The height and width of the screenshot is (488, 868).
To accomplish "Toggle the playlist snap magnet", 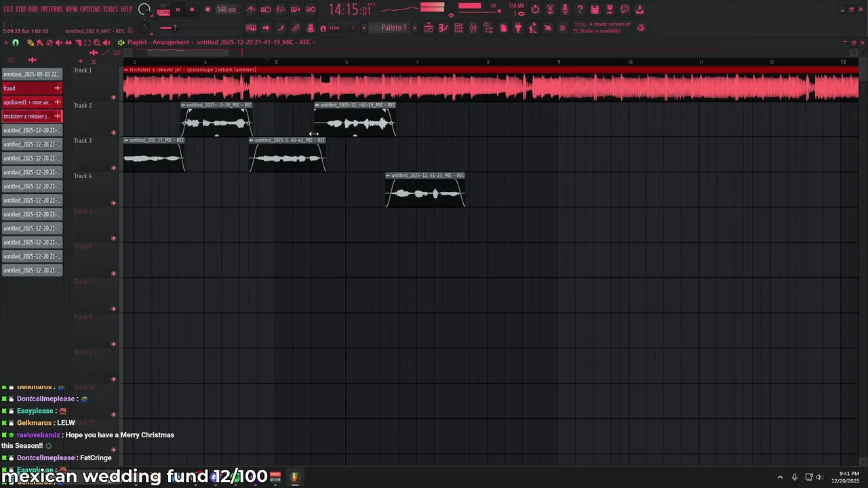I will point(16,43).
